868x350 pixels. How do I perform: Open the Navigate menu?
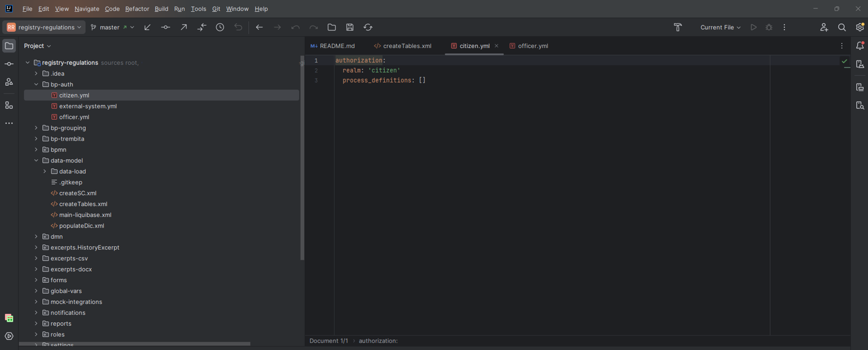coord(87,9)
